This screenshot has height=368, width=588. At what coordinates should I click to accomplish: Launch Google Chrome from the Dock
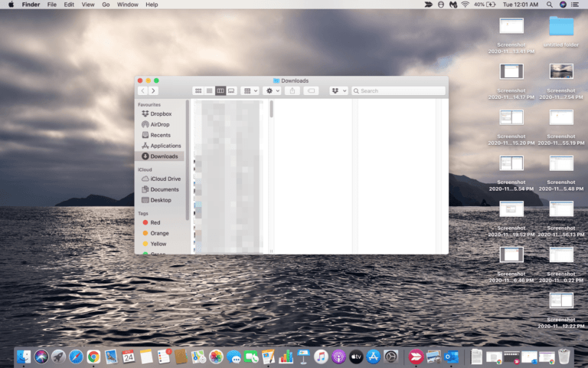(x=93, y=356)
